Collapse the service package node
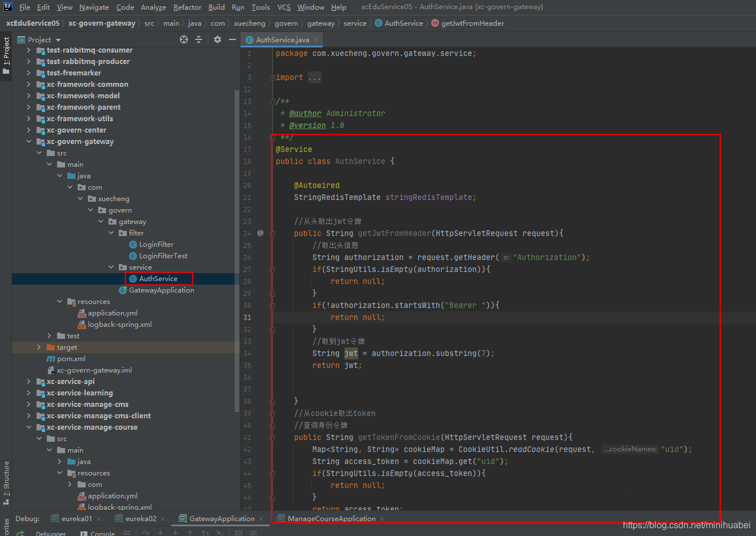Image resolution: width=756 pixels, height=536 pixels. 111,267
